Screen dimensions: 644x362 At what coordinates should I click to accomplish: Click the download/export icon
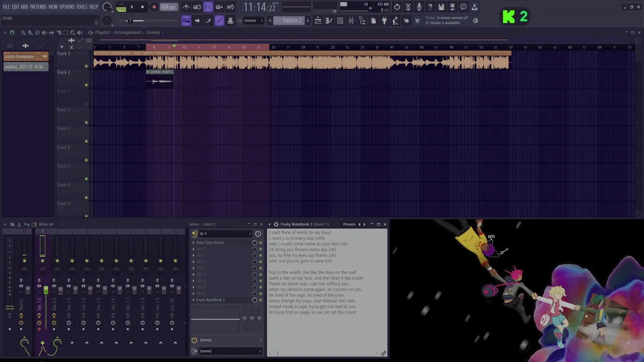point(474,7)
